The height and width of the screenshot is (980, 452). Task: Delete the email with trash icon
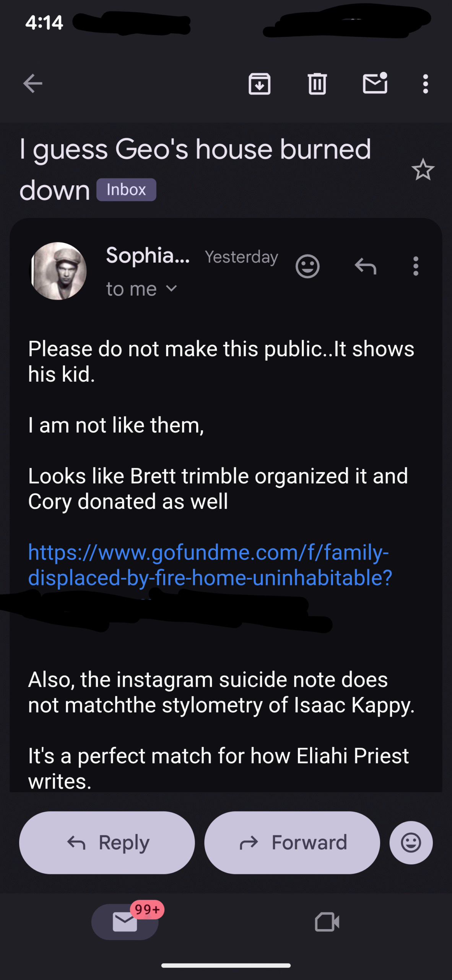coord(317,83)
